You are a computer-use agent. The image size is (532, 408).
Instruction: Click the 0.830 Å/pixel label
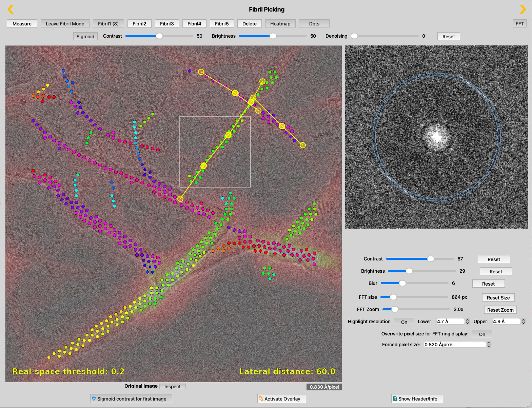coord(324,387)
